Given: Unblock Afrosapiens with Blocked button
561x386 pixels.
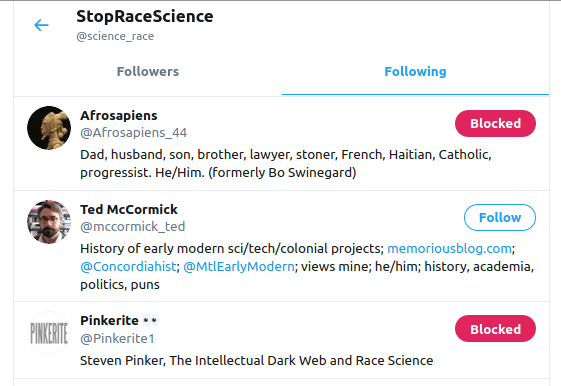Looking at the screenshot, I should pyautogui.click(x=495, y=123).
